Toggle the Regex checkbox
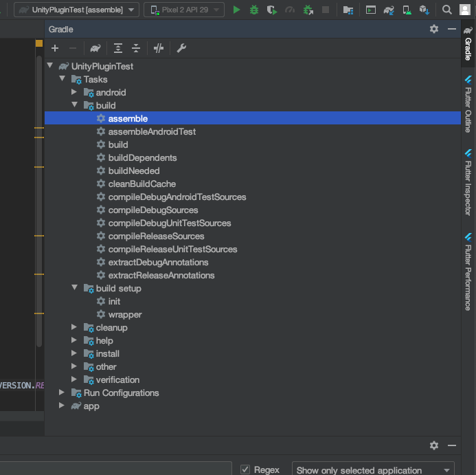 pos(245,470)
